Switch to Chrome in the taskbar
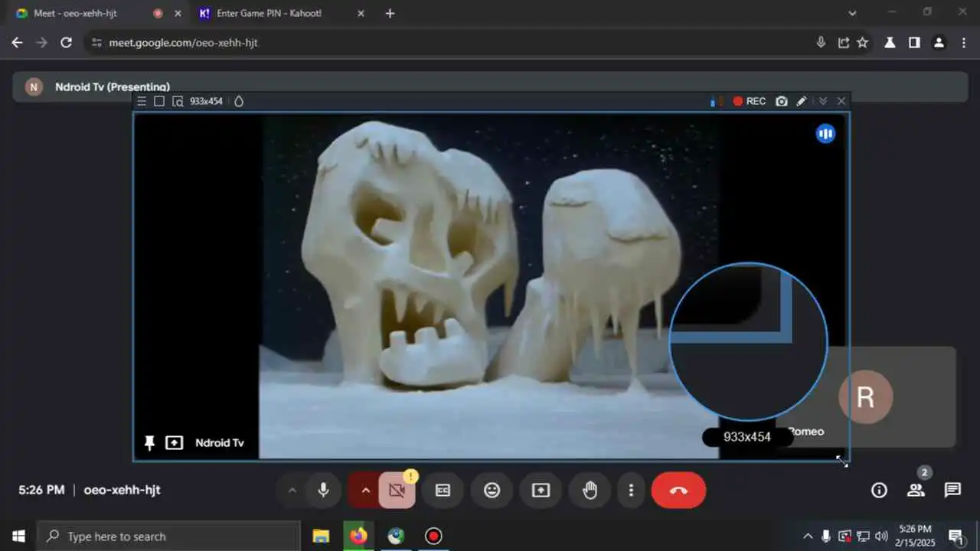Screen dimensions: 980x551 coord(396,536)
